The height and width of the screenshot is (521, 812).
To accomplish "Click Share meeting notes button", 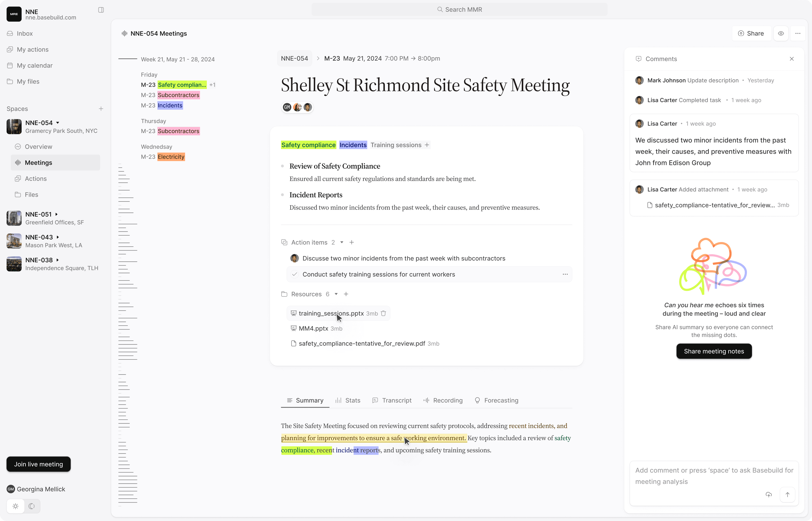I will tap(714, 351).
